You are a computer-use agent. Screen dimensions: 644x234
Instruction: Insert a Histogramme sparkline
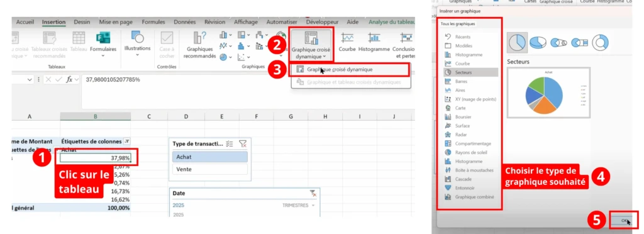pyautogui.click(x=374, y=42)
